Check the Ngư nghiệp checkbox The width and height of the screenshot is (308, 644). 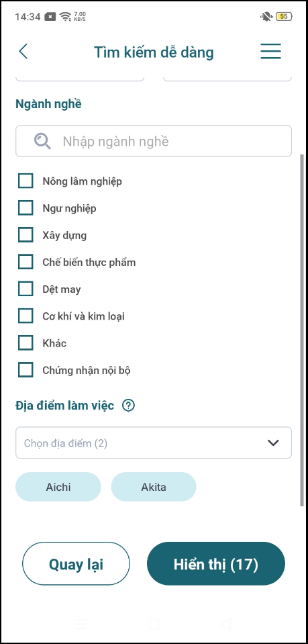25,208
